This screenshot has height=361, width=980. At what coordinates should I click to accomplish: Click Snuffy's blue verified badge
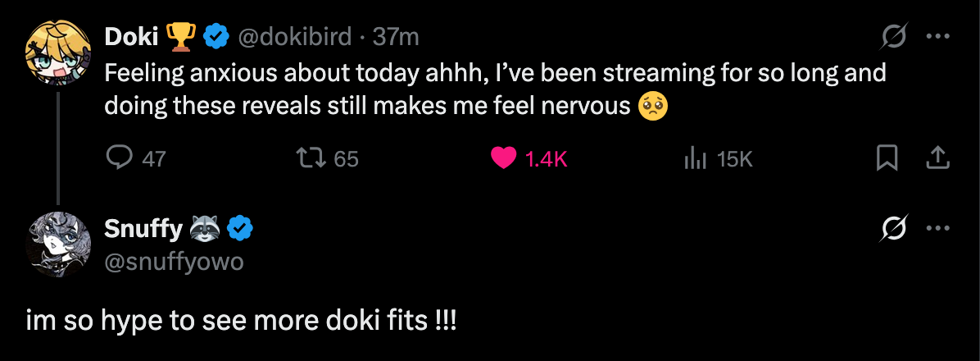(x=239, y=229)
